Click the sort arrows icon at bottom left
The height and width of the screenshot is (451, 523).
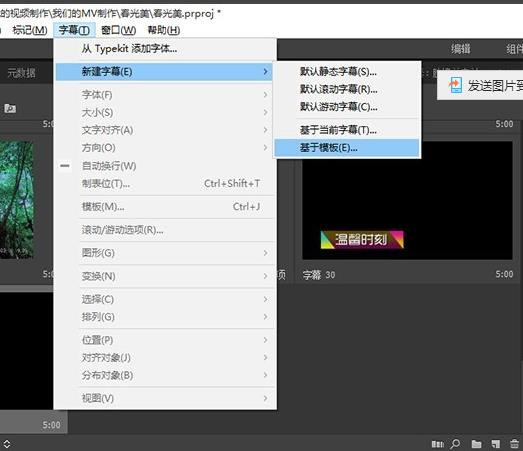pos(7,444)
